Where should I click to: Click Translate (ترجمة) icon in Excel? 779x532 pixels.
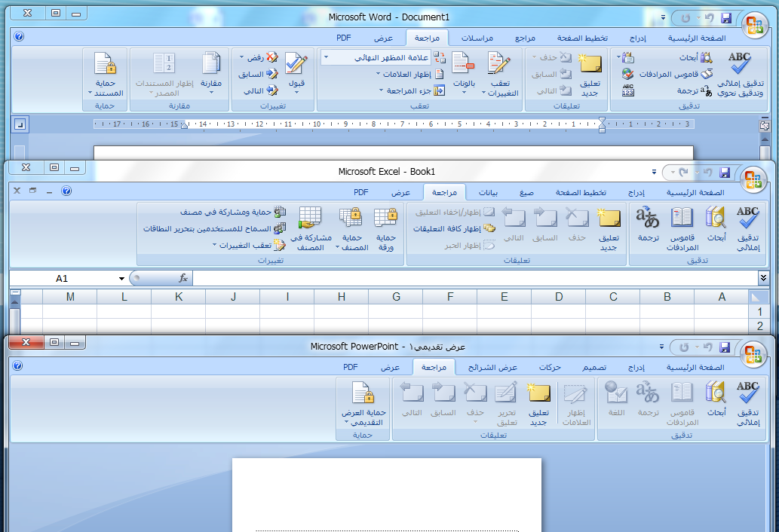coord(648,219)
